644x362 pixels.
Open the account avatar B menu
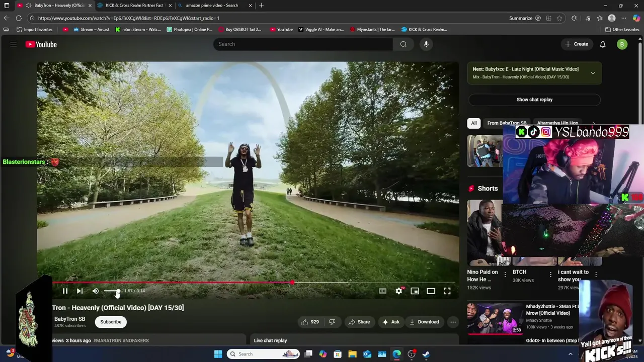point(622,44)
